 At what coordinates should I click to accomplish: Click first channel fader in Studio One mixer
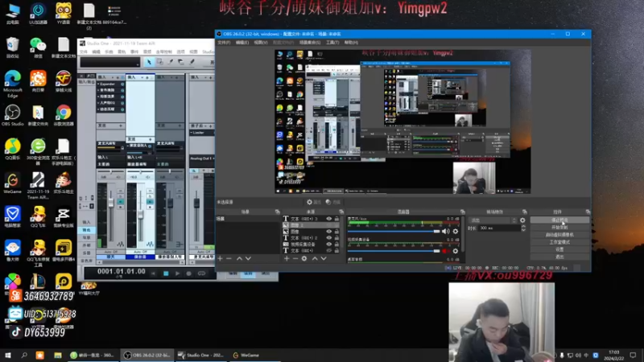click(111, 204)
